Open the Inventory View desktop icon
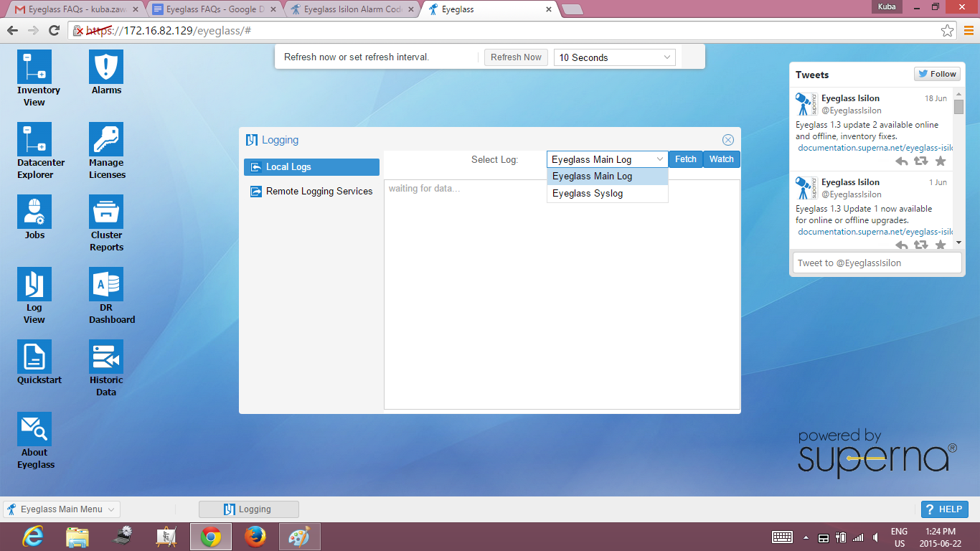The width and height of the screenshot is (980, 551). [x=34, y=67]
